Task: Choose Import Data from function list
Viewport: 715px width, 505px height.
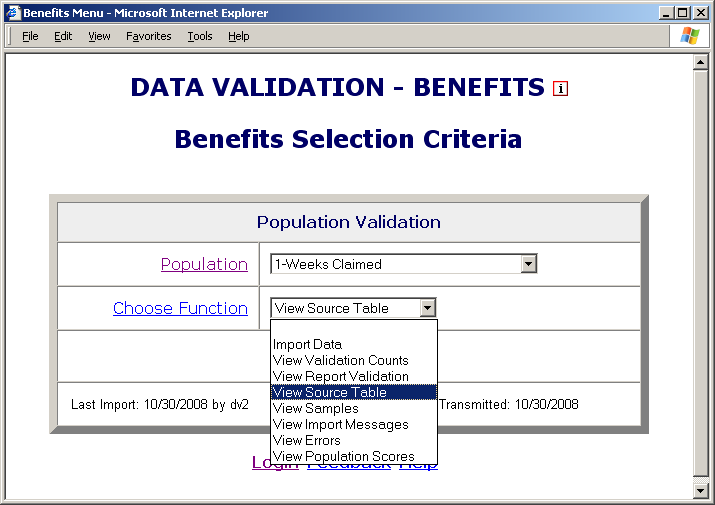Action: pyautogui.click(x=354, y=344)
